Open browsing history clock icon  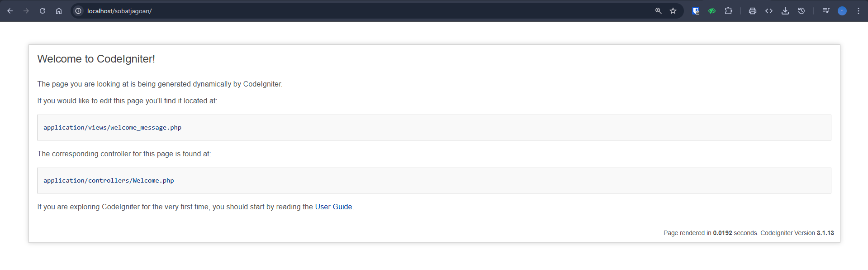pyautogui.click(x=802, y=11)
